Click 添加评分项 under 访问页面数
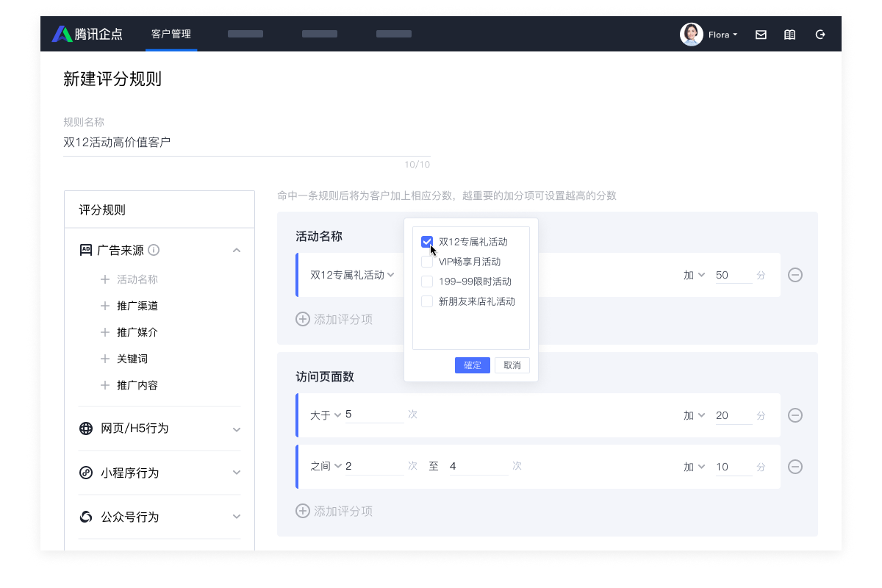The image size is (882, 588). pyautogui.click(x=343, y=511)
